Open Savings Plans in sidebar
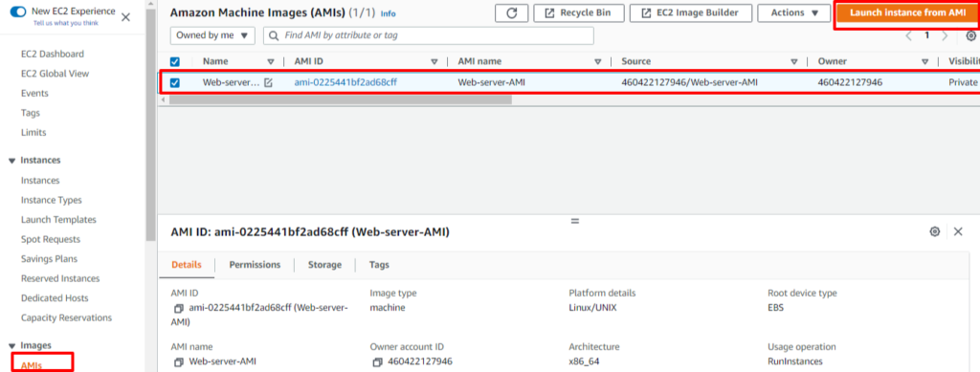Screen dimensions: 980x372 tap(49, 259)
